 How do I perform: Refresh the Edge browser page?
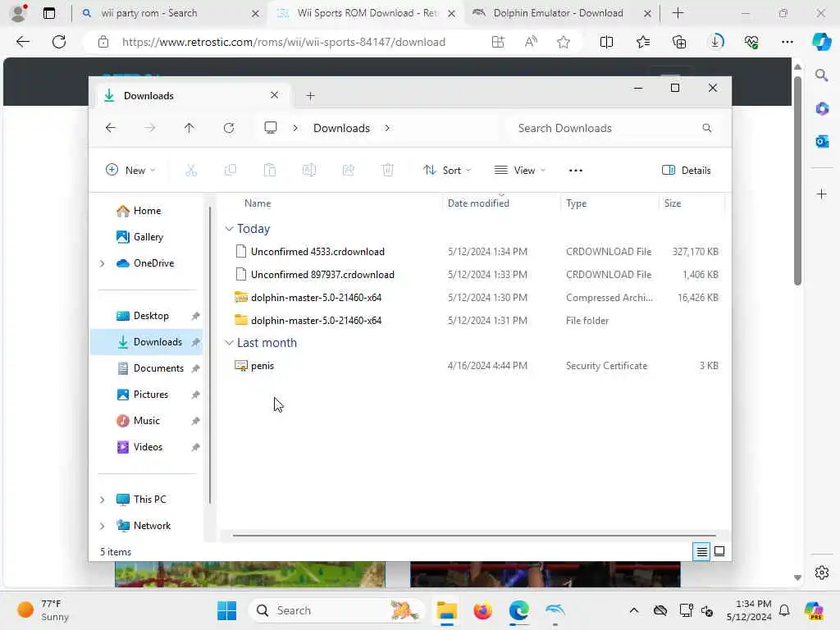59,42
